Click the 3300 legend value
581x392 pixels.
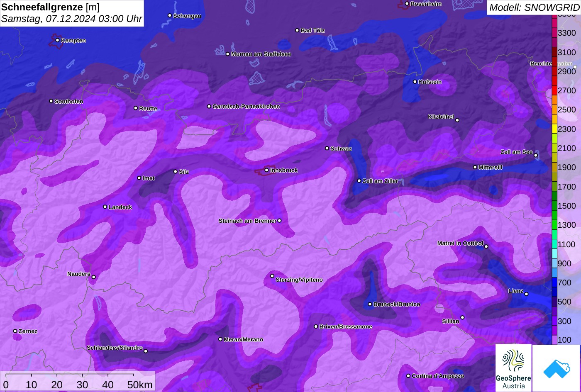(x=567, y=33)
